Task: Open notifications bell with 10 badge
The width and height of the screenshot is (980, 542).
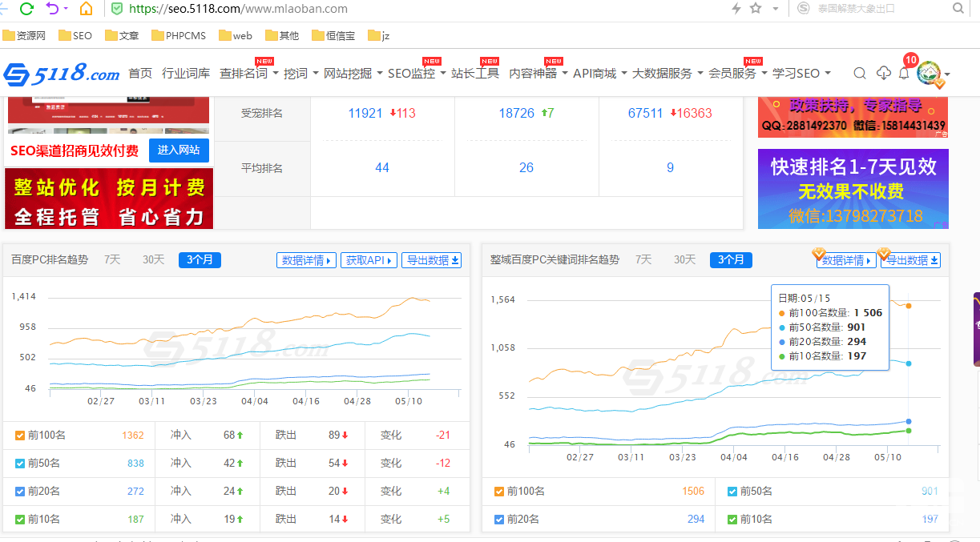Action: click(x=904, y=74)
